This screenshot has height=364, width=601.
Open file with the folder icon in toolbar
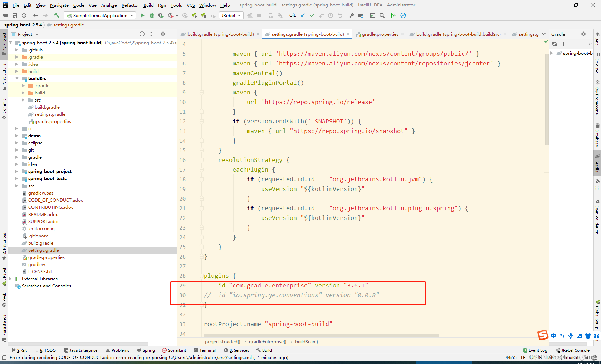coord(5,15)
